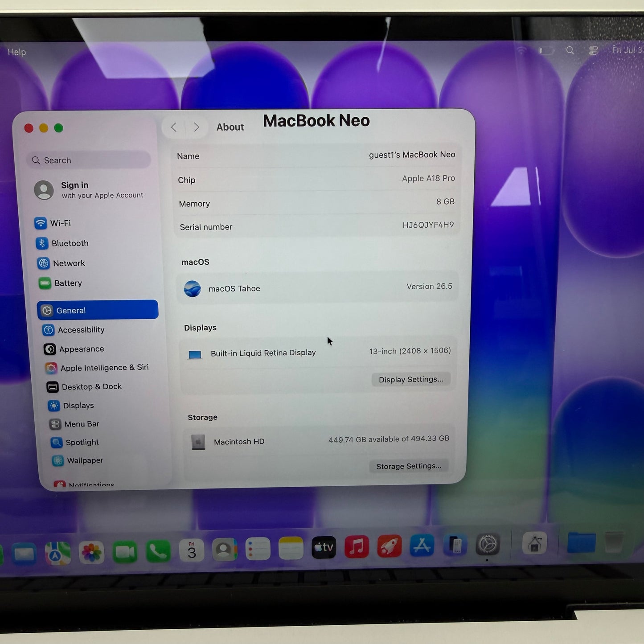Image resolution: width=644 pixels, height=644 pixels.
Task: Select General in the settings sidebar
Action: pos(98,310)
